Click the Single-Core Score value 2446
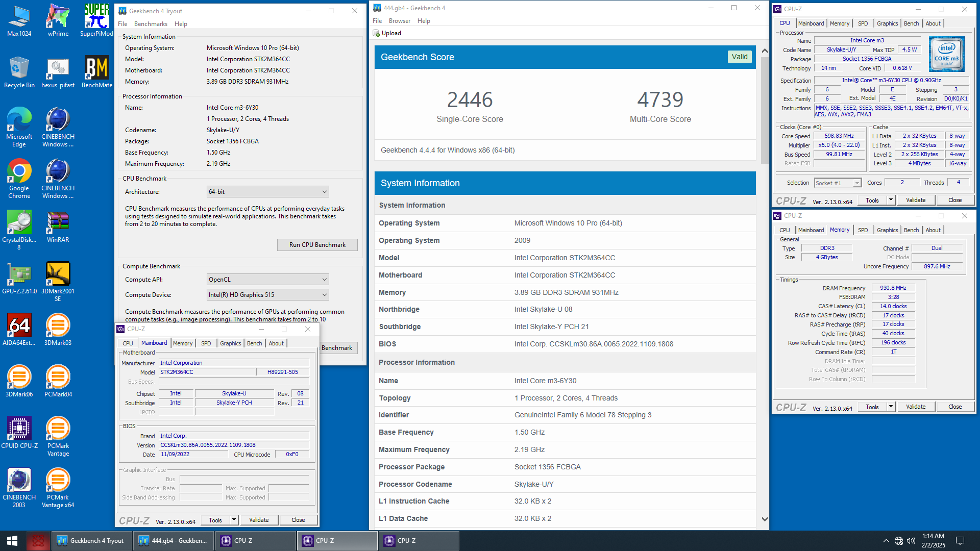Image resolution: width=980 pixels, height=551 pixels. coord(470,99)
